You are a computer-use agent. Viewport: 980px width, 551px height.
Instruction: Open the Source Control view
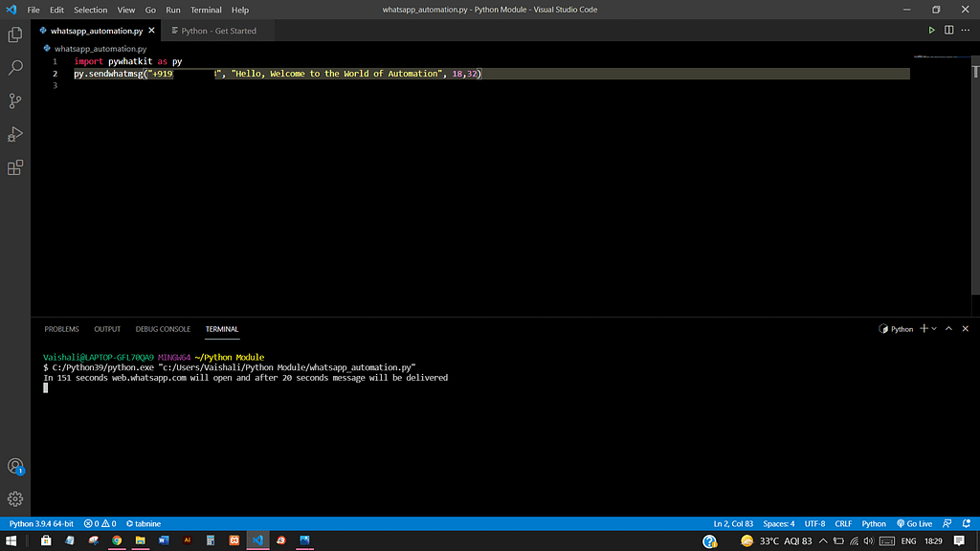coord(14,100)
